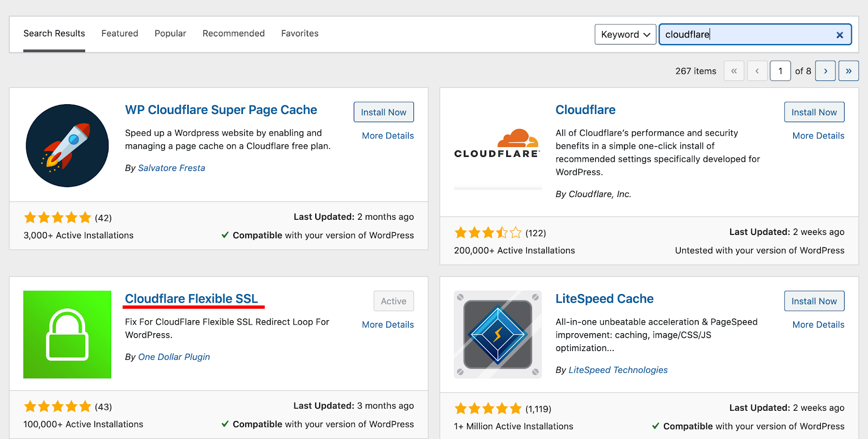
Task: View More Details for WP Cloudflare Super Page Cache
Action: click(x=388, y=136)
